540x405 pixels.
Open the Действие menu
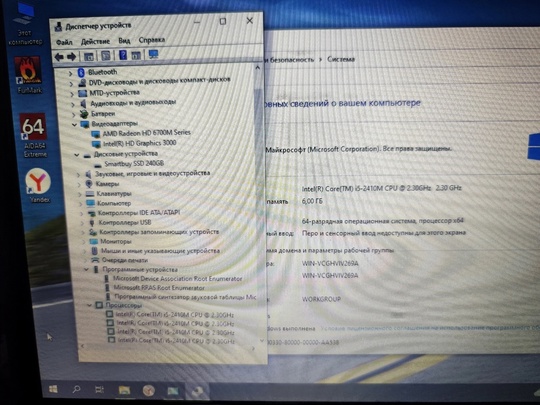[x=95, y=41]
